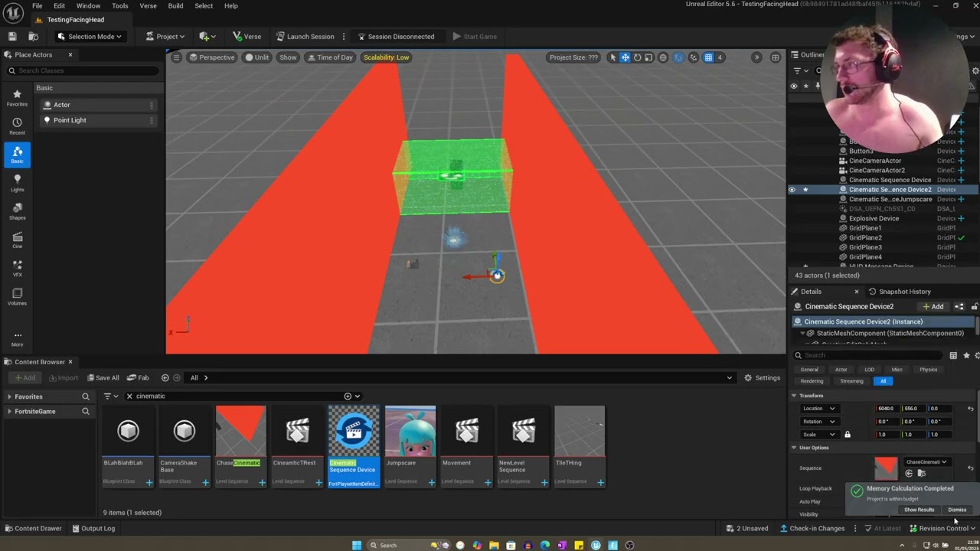Collapse the Transform section in Details
980x551 pixels.
pyautogui.click(x=794, y=396)
